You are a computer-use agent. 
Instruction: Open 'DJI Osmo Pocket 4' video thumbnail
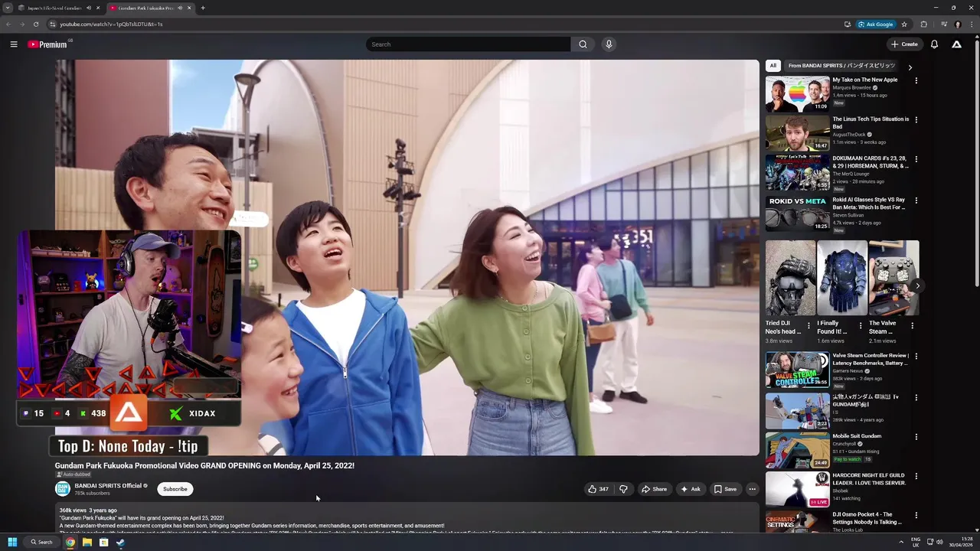point(797,523)
